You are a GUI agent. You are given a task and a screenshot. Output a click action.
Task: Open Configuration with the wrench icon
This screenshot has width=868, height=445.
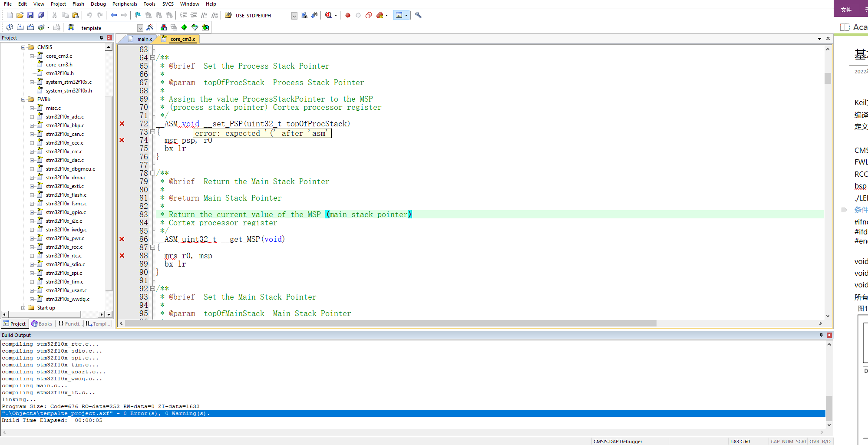pyautogui.click(x=418, y=15)
